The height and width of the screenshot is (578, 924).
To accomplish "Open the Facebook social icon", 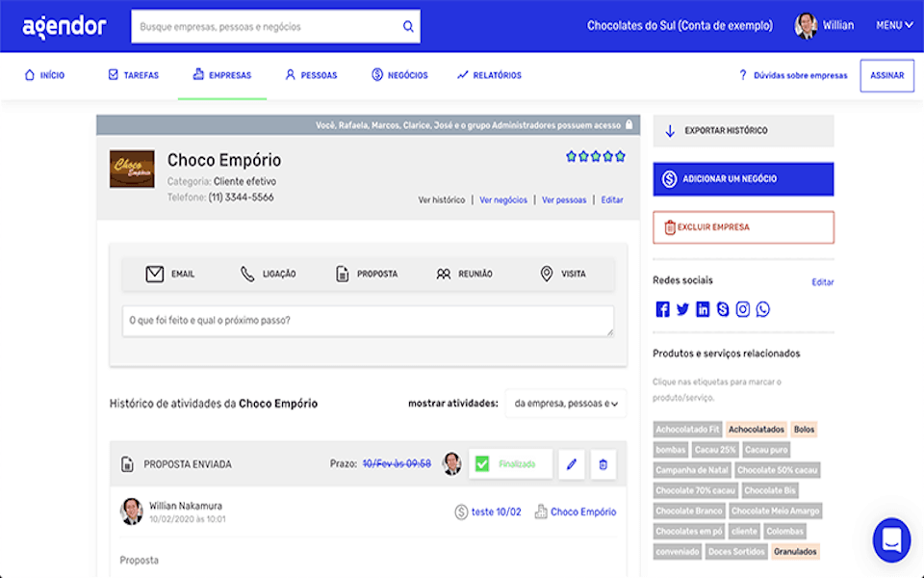I will point(662,309).
